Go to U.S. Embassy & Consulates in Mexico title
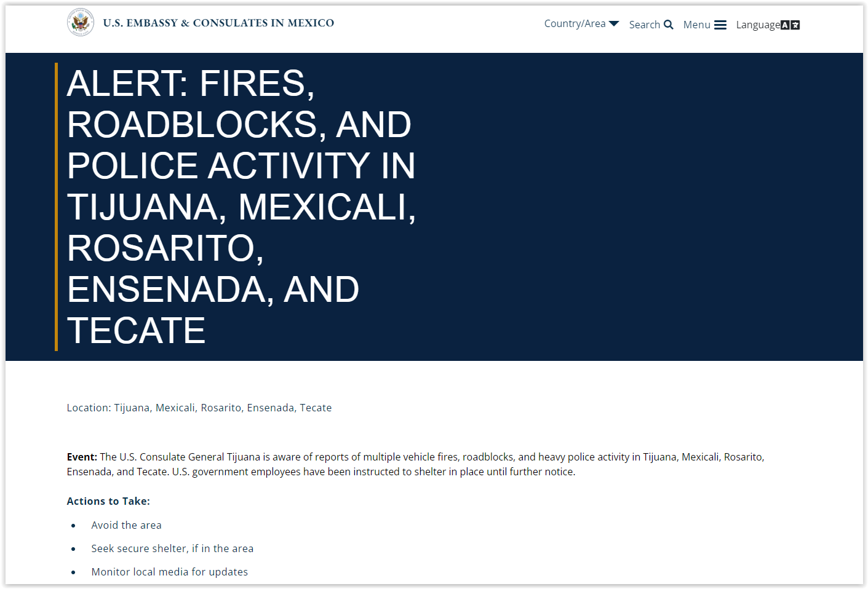The width and height of the screenshot is (868, 589). click(218, 23)
